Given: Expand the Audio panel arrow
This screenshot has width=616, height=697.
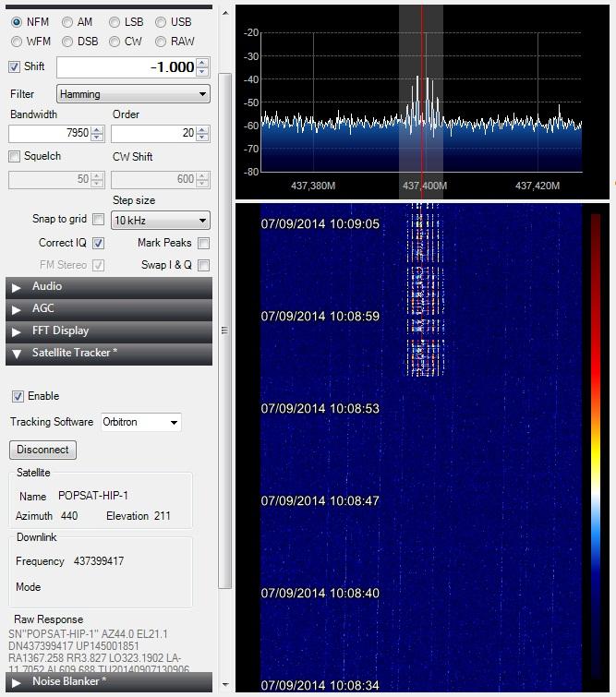Looking at the screenshot, I should point(17,287).
